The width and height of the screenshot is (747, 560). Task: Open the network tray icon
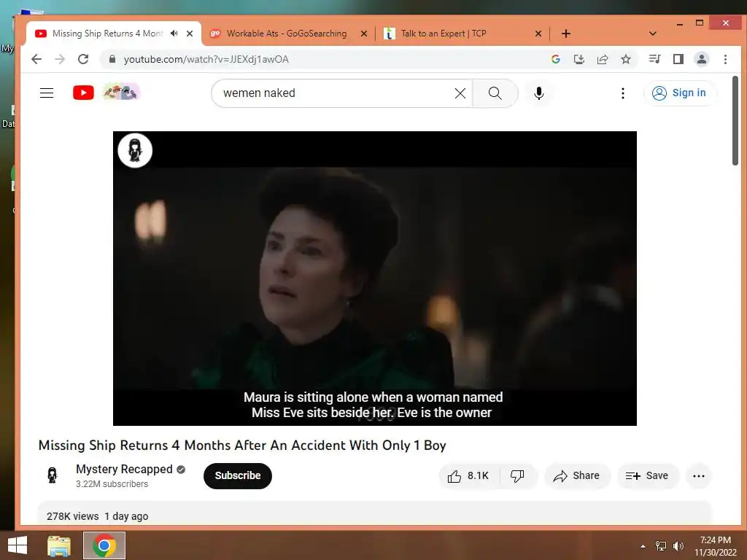click(x=660, y=546)
